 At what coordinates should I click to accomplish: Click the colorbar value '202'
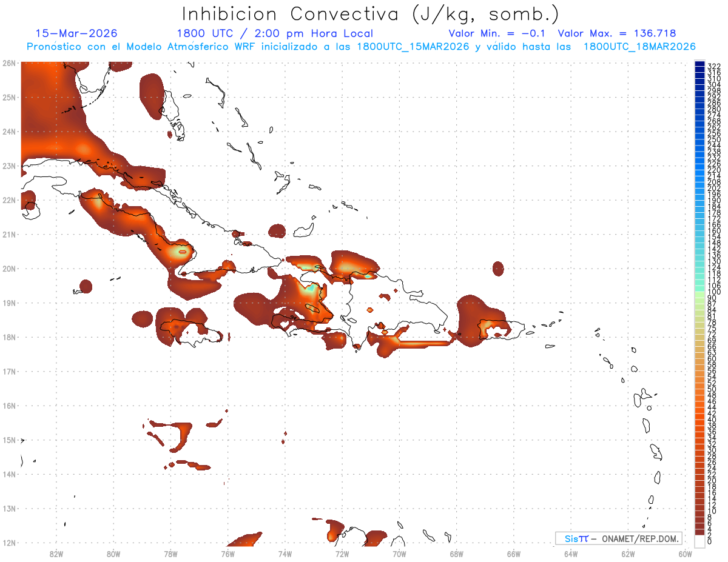714,189
